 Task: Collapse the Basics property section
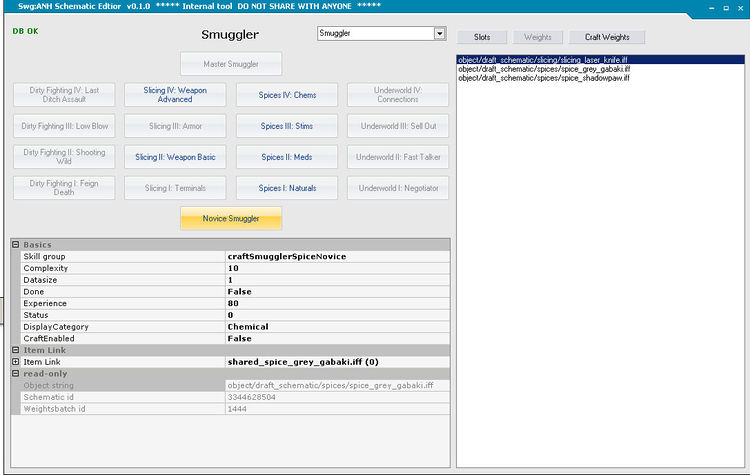(16, 245)
